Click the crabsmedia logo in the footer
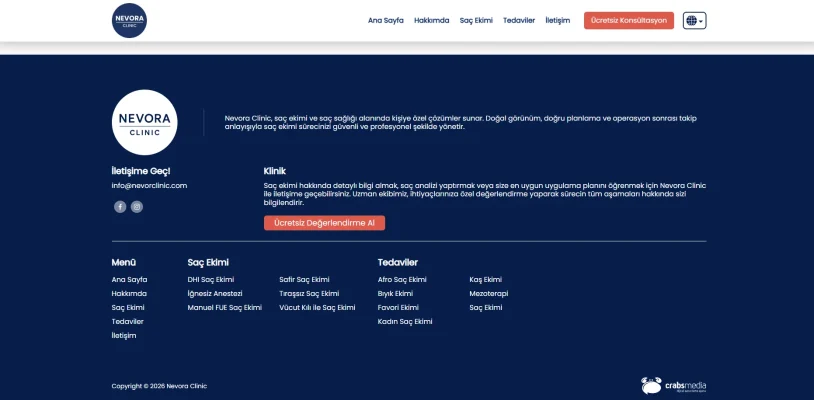Screen dimensions: 814x400 click(x=673, y=386)
